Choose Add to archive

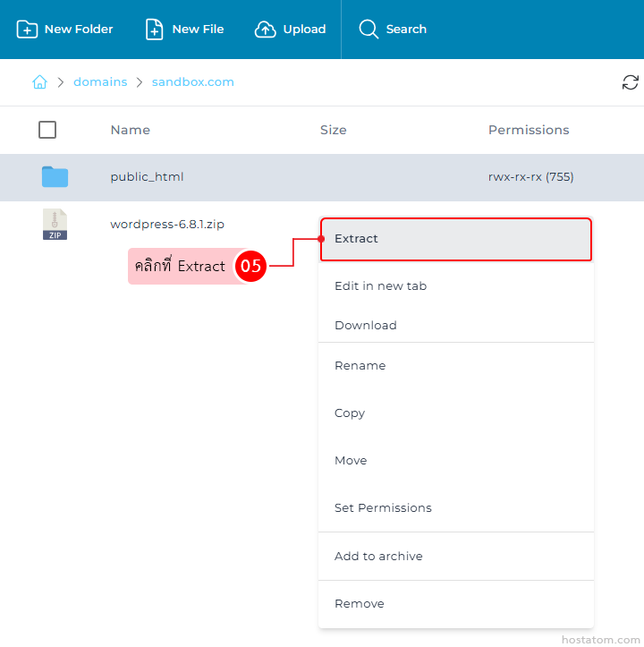pyautogui.click(x=378, y=557)
